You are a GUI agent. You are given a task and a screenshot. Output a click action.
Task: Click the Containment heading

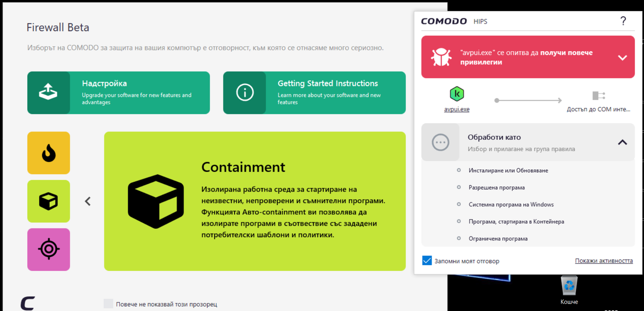point(243,167)
